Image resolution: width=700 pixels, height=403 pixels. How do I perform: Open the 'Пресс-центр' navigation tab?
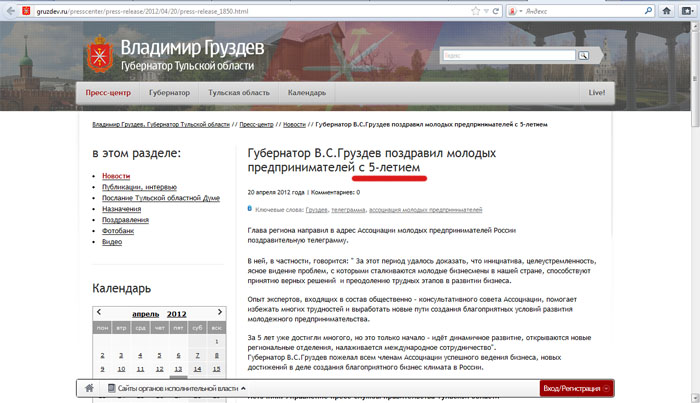click(x=108, y=93)
